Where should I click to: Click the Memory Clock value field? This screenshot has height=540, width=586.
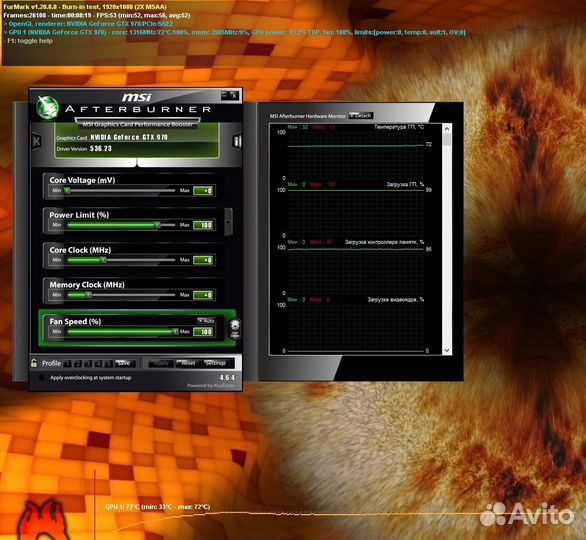(x=203, y=295)
